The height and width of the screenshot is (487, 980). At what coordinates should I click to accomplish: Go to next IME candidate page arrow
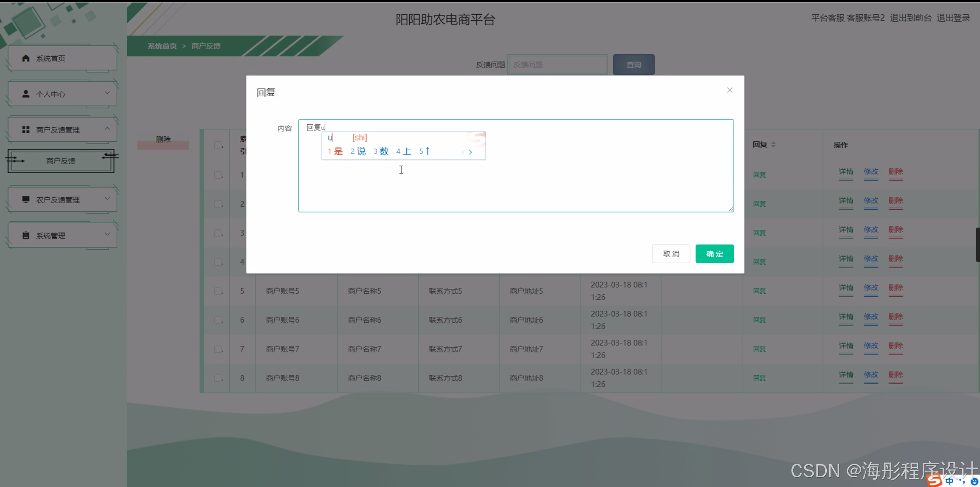470,152
